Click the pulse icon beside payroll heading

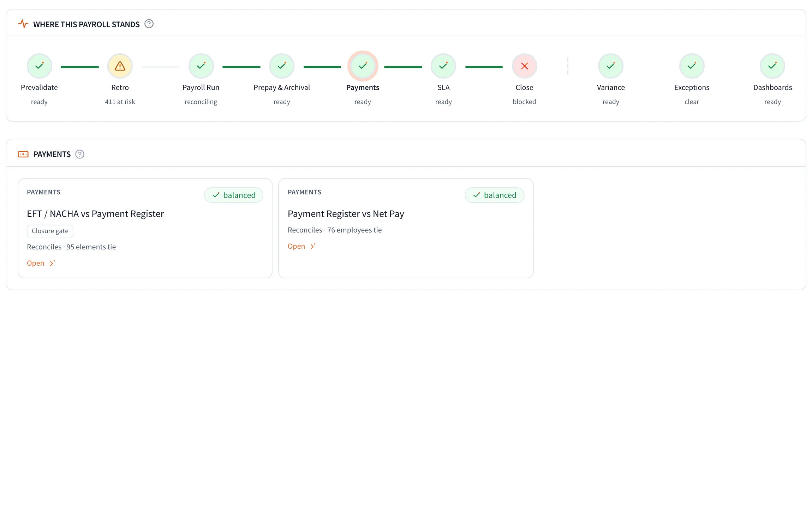[23, 24]
